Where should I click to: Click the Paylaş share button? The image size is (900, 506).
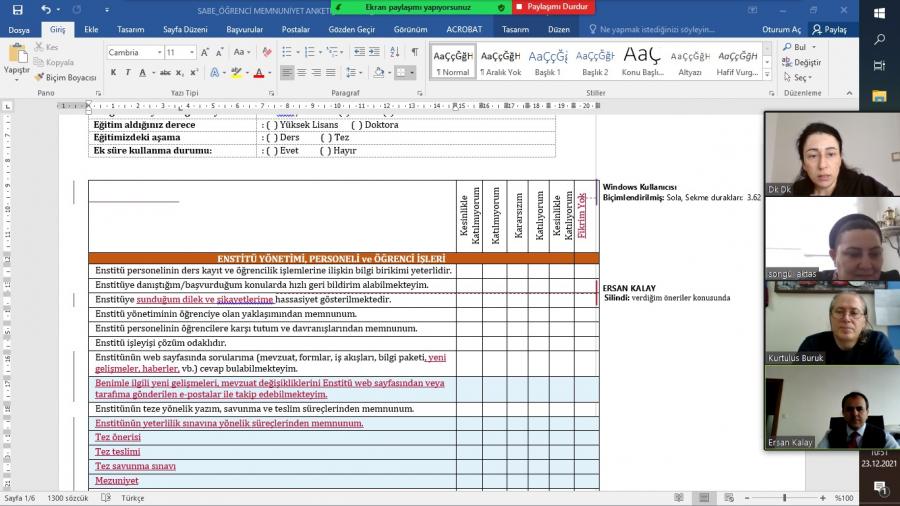830,29
